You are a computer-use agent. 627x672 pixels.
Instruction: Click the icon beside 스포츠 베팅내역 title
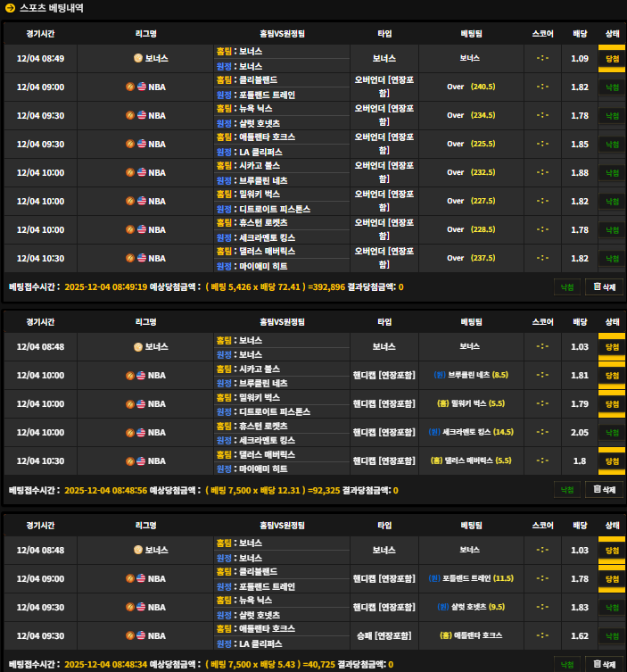click(11, 8)
